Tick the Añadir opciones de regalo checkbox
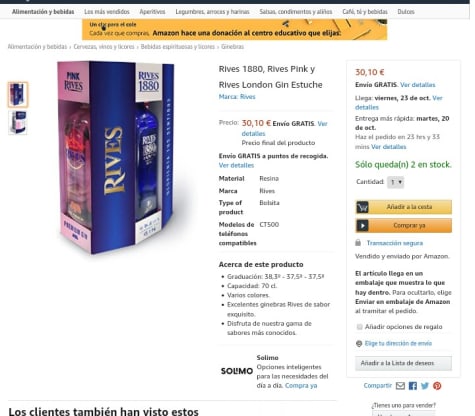The width and height of the screenshot is (475, 416). coord(359,327)
